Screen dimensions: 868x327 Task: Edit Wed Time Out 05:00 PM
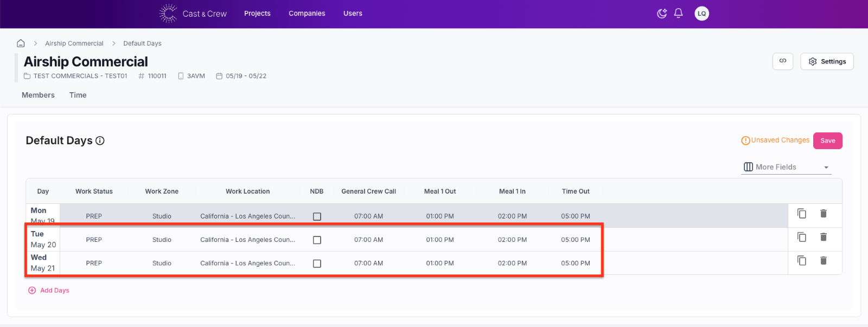click(576, 263)
